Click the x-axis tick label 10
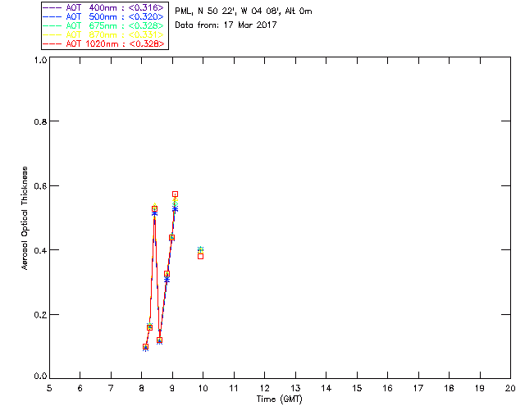This screenshot has height=420, width=525. 203,388
